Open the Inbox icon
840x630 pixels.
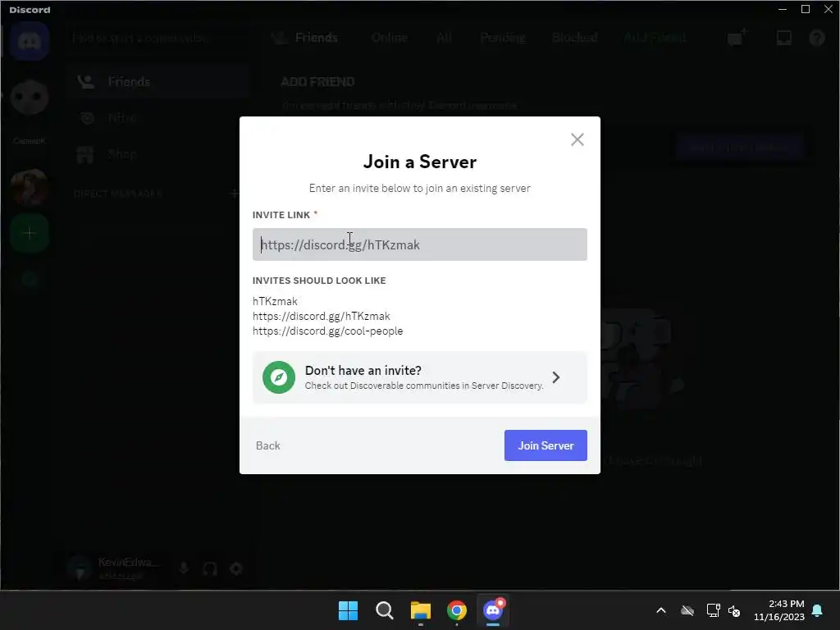pyautogui.click(x=783, y=38)
